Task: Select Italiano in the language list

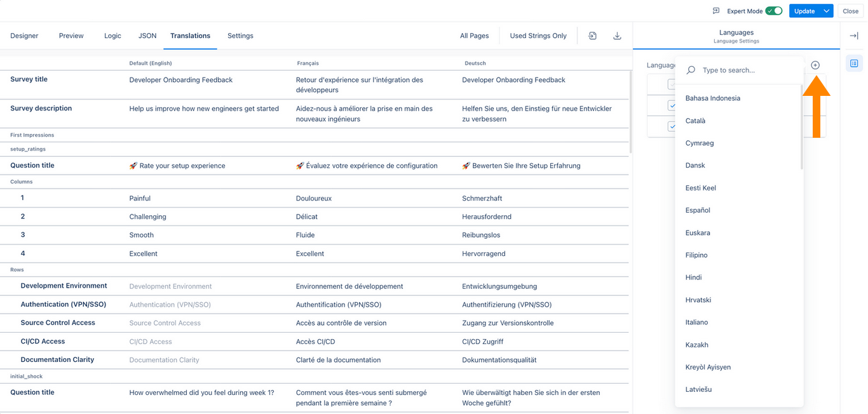Action: click(x=696, y=323)
